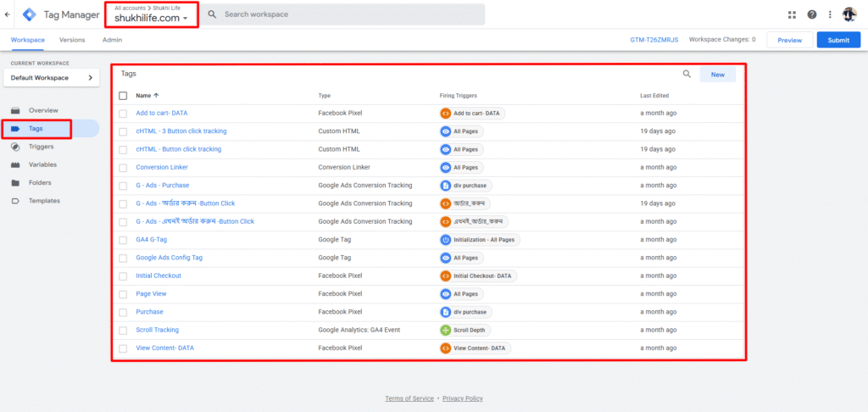
Task: Click the Variables icon in sidebar
Action: click(x=16, y=164)
